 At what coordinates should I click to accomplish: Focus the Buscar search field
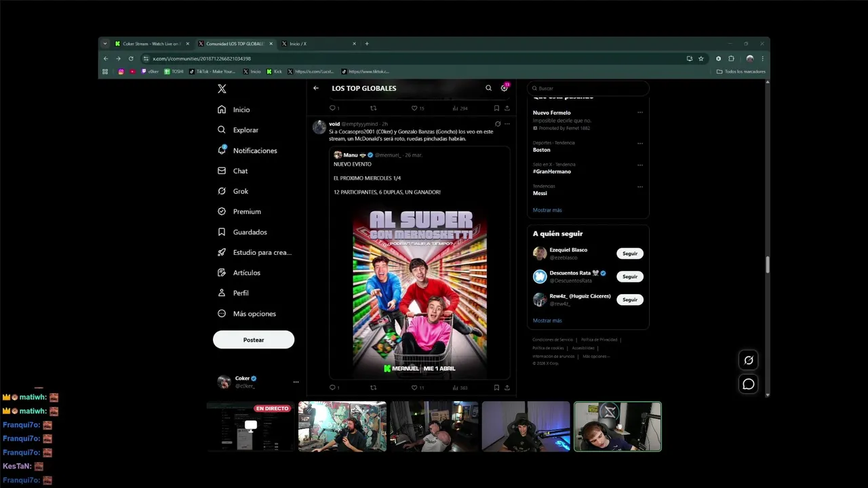pos(588,88)
